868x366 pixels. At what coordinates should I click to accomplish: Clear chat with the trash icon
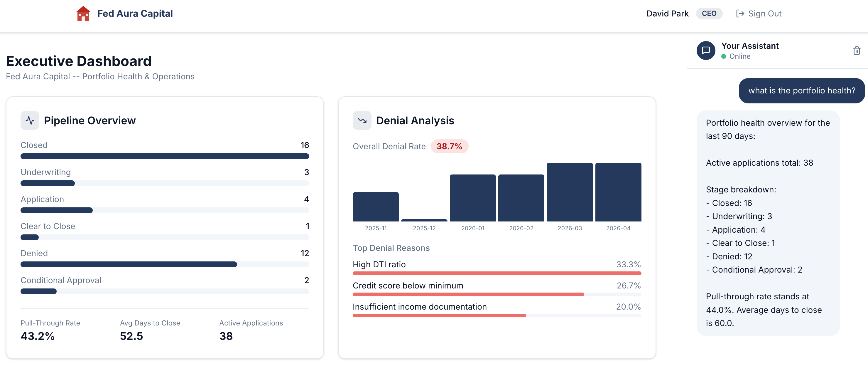[x=857, y=51]
